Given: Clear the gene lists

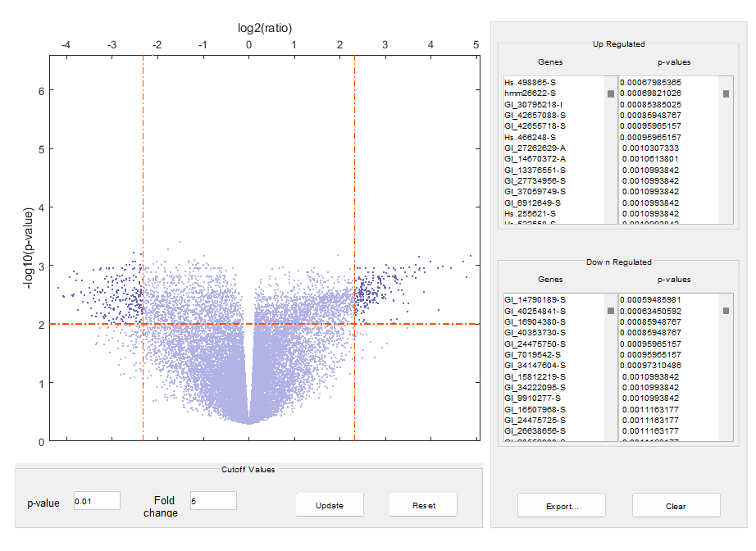Looking at the screenshot, I should (676, 506).
